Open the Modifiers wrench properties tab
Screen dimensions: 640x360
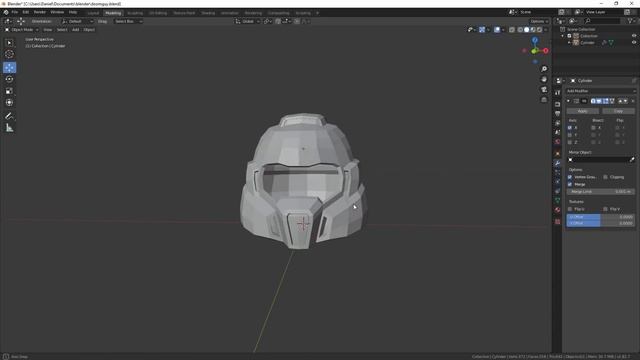click(x=558, y=163)
